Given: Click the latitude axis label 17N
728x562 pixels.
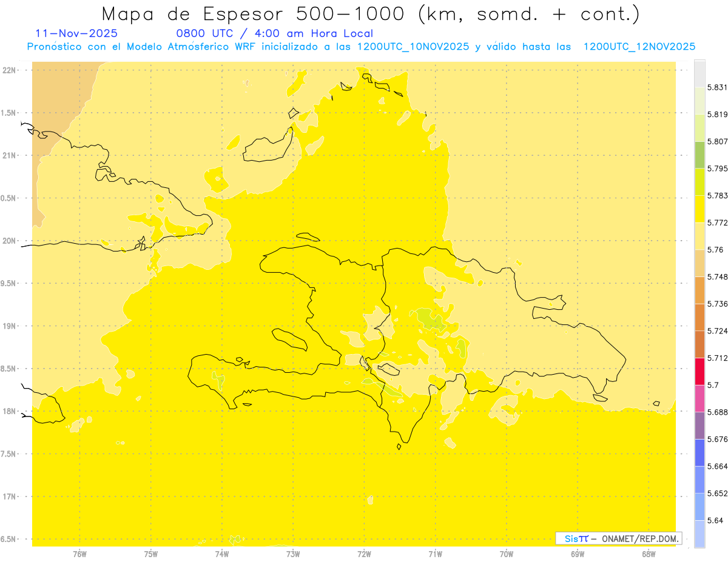Looking at the screenshot, I should (x=9, y=497).
